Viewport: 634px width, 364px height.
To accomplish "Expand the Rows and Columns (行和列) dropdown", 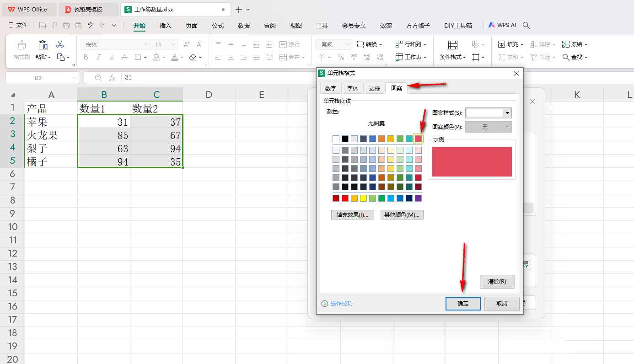I will click(x=425, y=44).
